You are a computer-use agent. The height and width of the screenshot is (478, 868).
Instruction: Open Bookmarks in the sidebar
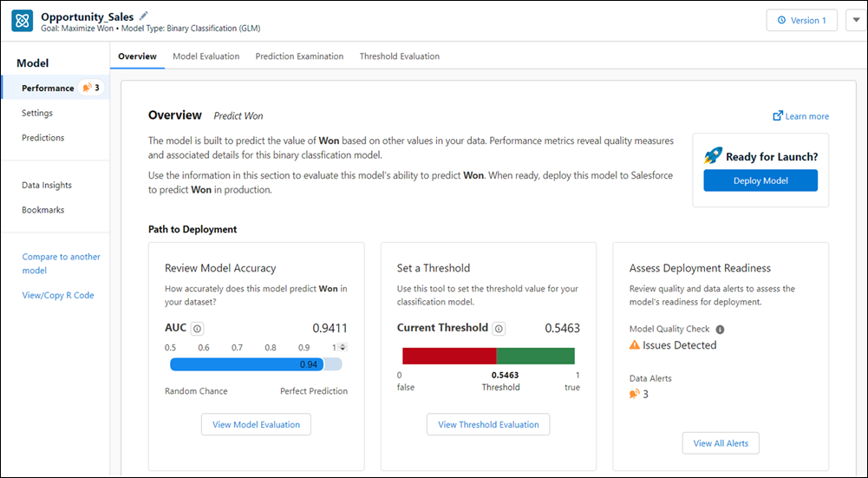(42, 209)
